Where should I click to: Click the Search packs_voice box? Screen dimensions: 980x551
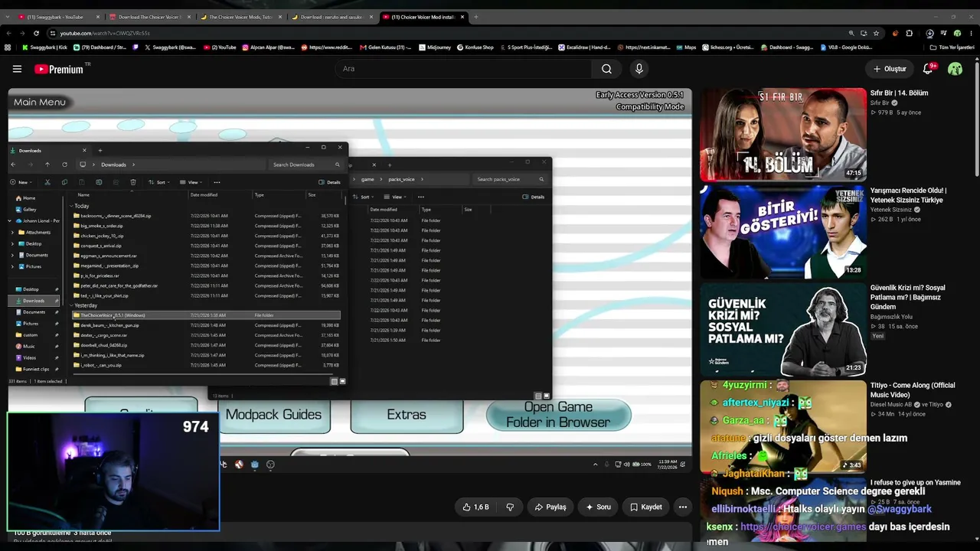pyautogui.click(x=510, y=179)
